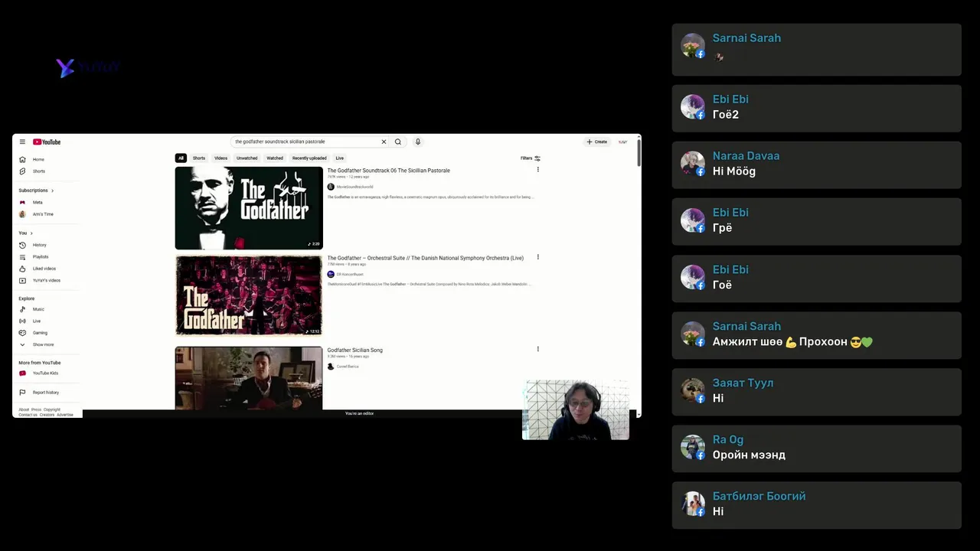Select the All filter chip
Viewport: 980px width, 551px height.
(181, 158)
